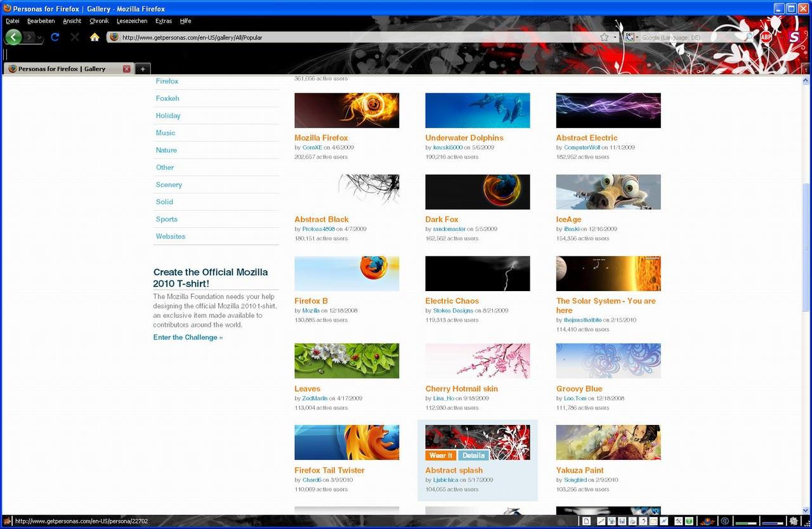Viewport: 812px width, 529px height.
Task: Click the envelope icon in status bar
Action: pos(653,521)
